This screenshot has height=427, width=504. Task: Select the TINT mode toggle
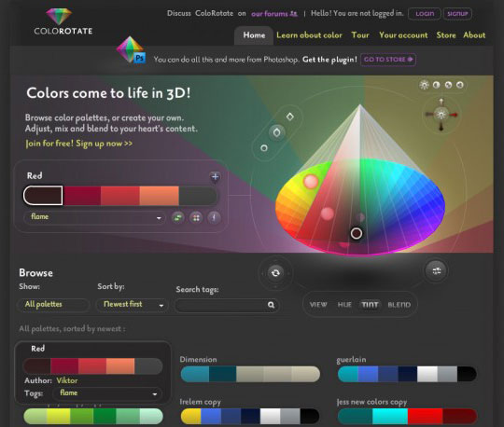(x=370, y=305)
